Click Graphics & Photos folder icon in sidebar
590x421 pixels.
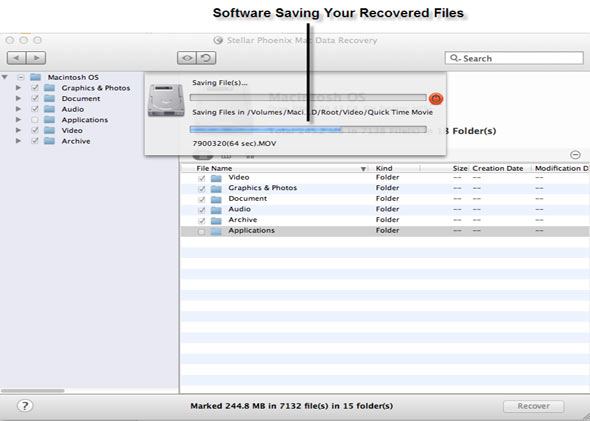(x=49, y=88)
